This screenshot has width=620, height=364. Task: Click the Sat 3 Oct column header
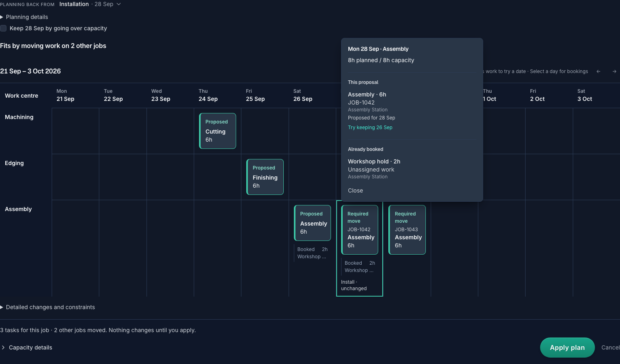coord(584,95)
